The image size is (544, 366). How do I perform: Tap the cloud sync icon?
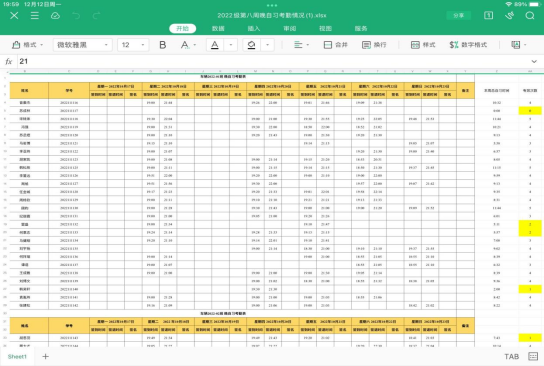pos(55,15)
